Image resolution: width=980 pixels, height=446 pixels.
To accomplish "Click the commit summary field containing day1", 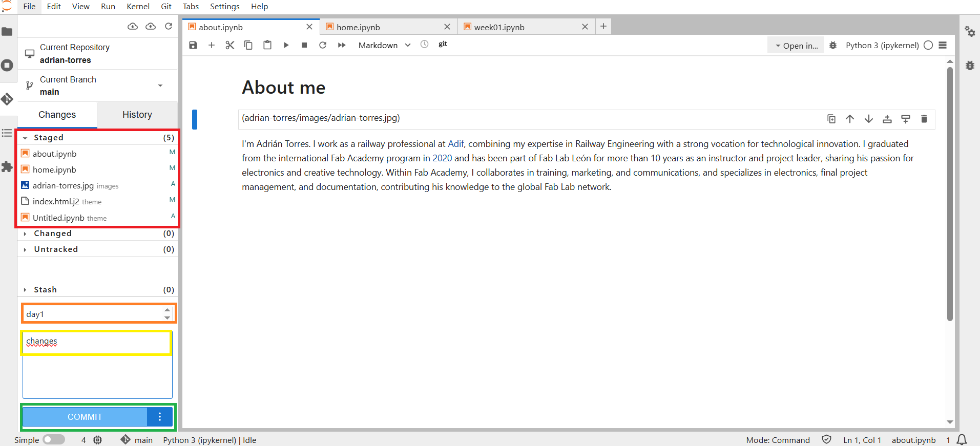I will [92, 314].
